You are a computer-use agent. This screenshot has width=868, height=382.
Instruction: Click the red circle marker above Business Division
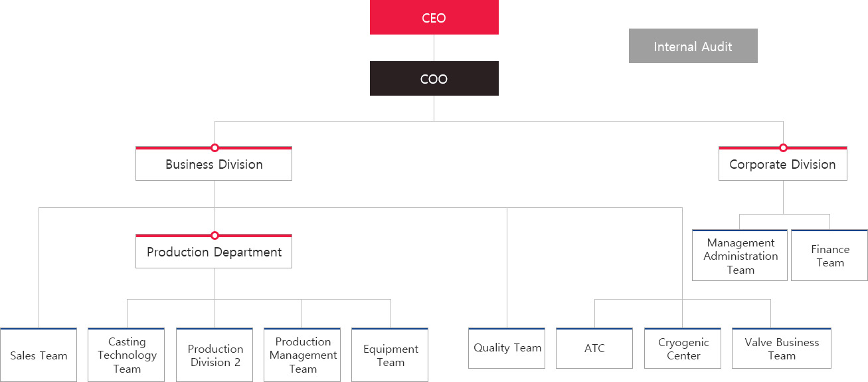tap(215, 147)
